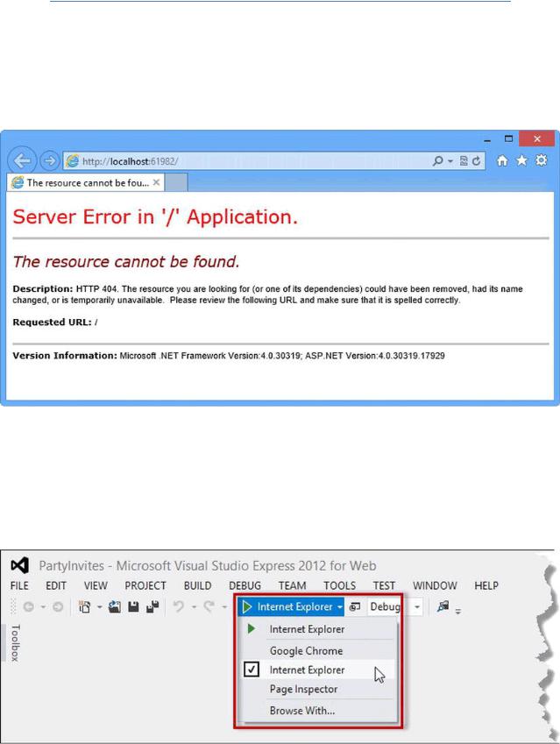Click Navigate Backward in VS toolbar
The image size is (560, 744).
pyautogui.click(x=28, y=606)
